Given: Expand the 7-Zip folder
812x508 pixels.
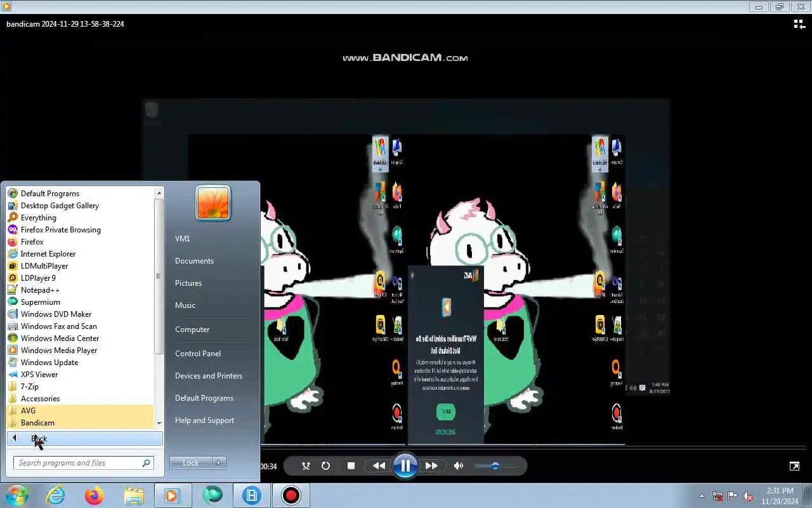Looking at the screenshot, I should click(29, 387).
